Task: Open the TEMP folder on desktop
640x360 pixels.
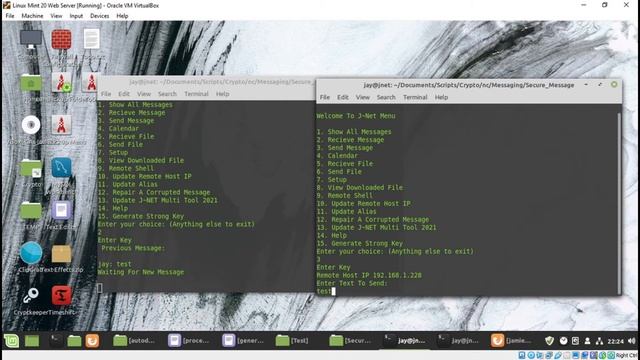Action: point(31,211)
